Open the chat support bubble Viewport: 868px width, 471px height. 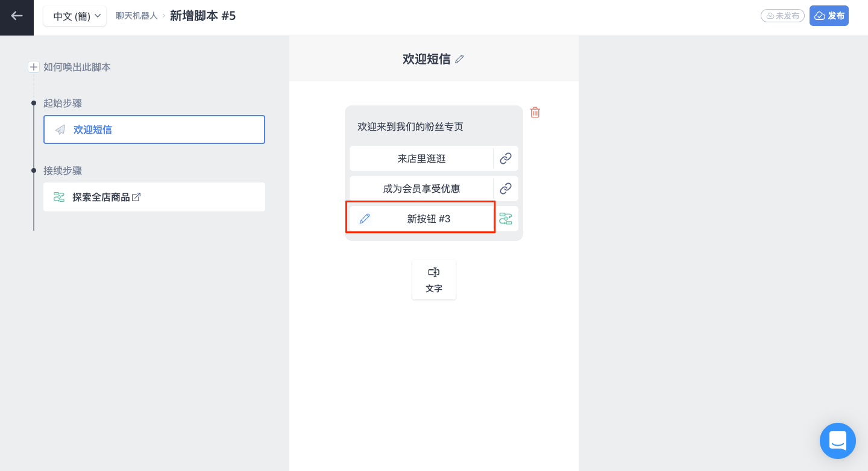pyautogui.click(x=838, y=441)
